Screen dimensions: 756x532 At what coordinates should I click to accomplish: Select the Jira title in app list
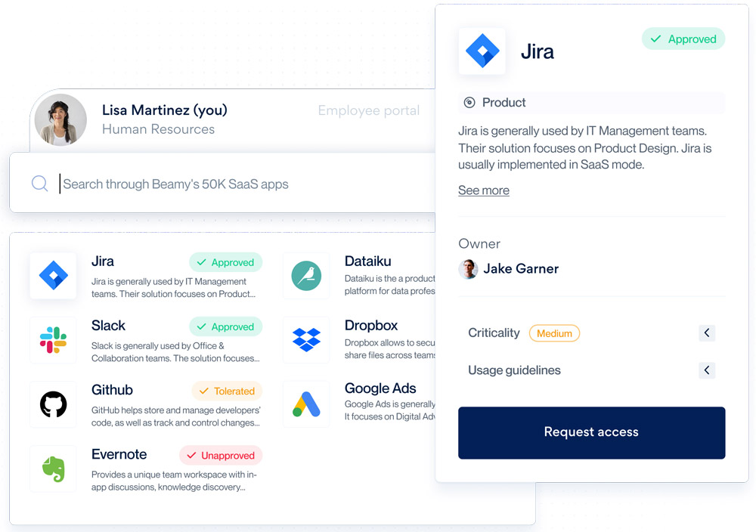103,261
